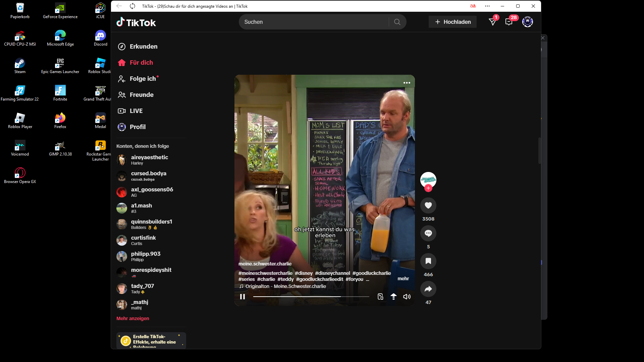Open Epic Games Launcher shortcut
The width and height of the screenshot is (644, 362).
click(x=60, y=66)
